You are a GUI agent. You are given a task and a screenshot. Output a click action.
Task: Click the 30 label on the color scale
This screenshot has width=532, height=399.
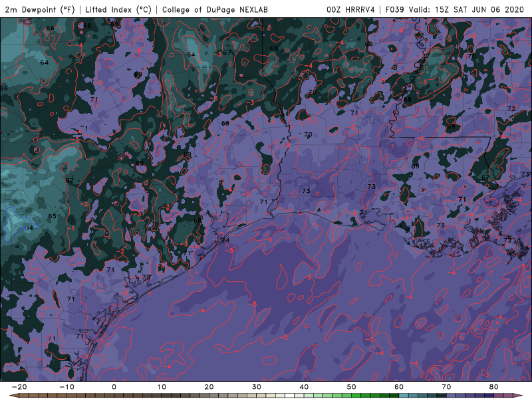[x=257, y=387]
